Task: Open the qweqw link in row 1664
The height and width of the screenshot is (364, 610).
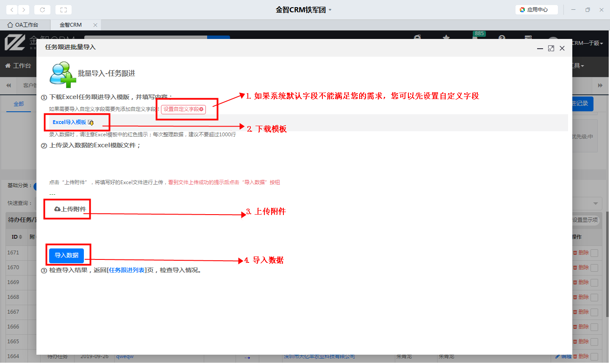Action: (125, 356)
